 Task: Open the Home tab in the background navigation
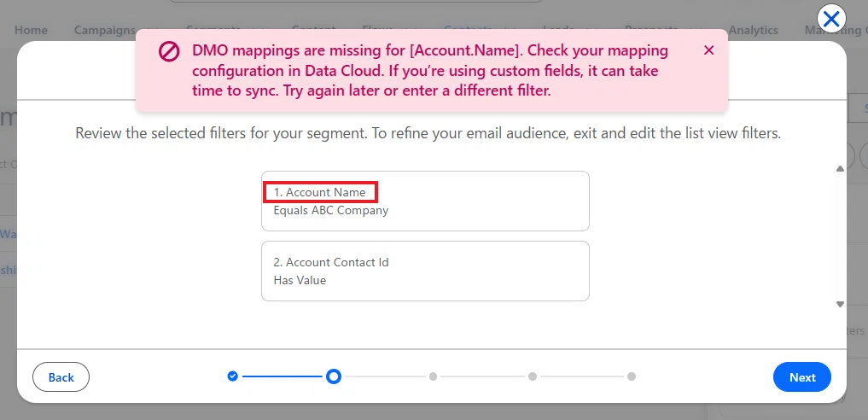[31, 31]
